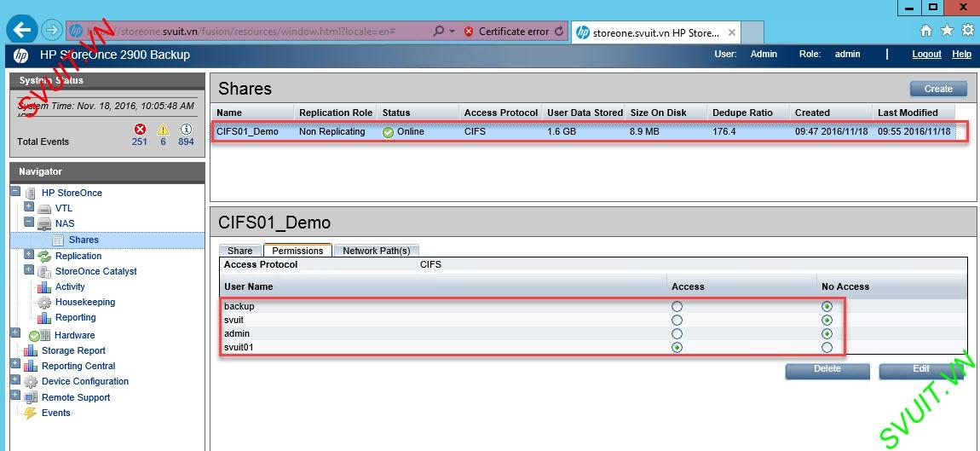Click the Device Configuration gear icon

pyautogui.click(x=31, y=382)
